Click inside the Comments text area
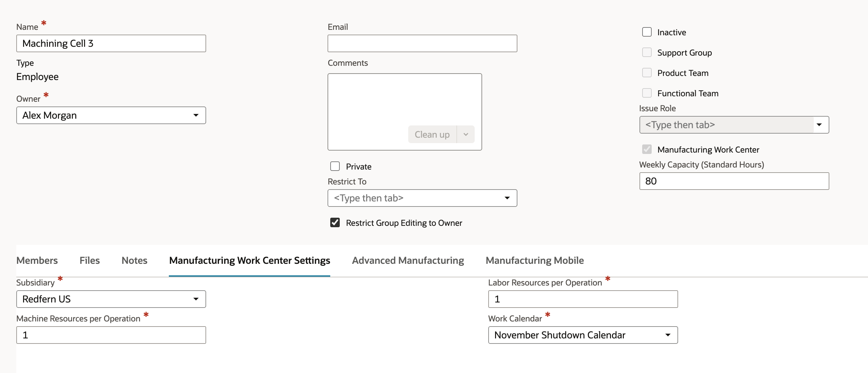The image size is (868, 373). click(405, 112)
